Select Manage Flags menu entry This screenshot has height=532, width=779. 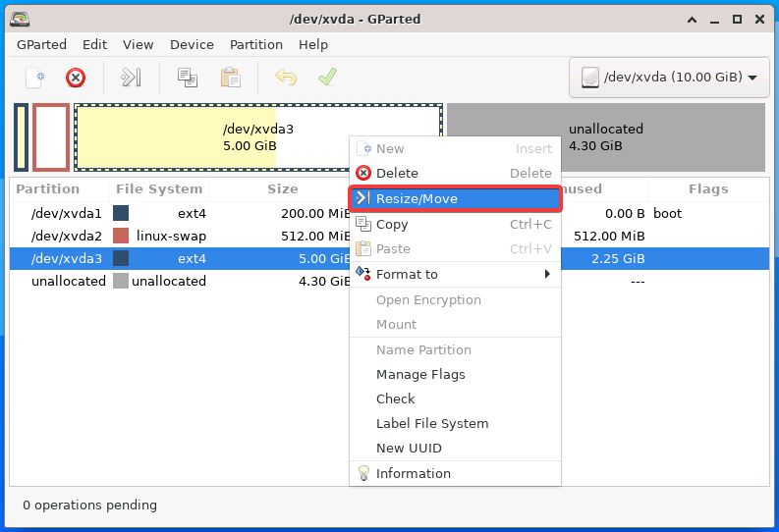[455, 374]
